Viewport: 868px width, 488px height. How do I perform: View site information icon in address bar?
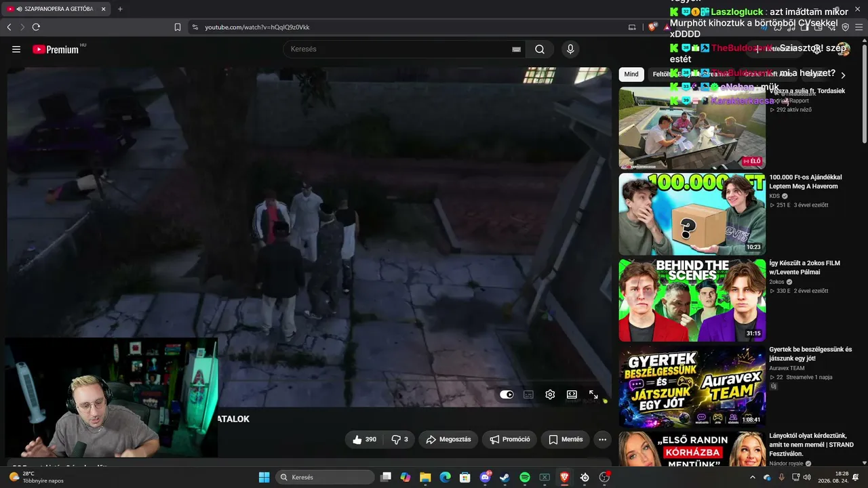click(x=195, y=27)
